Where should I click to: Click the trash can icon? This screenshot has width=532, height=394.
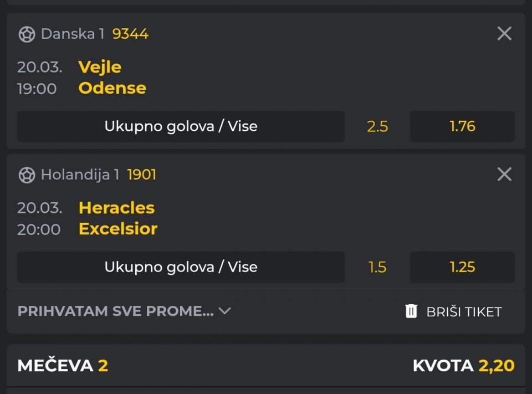[x=411, y=311]
